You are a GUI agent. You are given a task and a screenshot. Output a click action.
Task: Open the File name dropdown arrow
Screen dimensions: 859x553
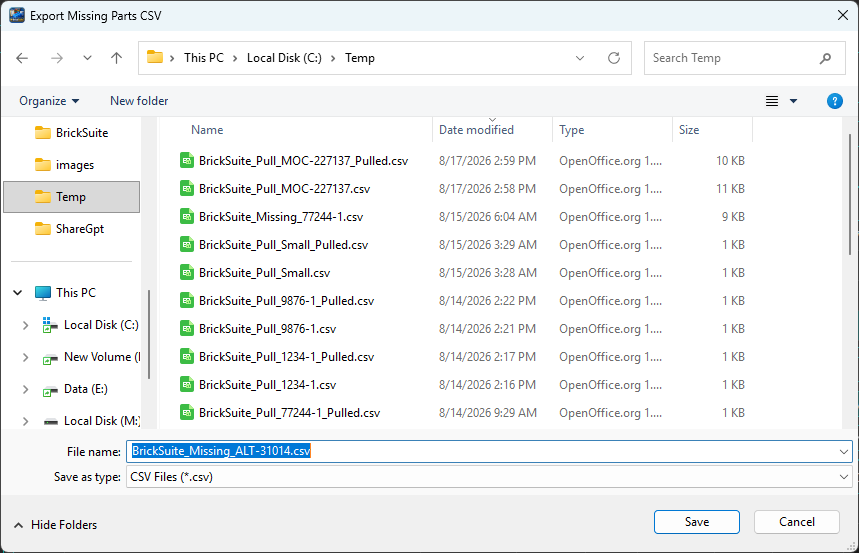point(844,452)
